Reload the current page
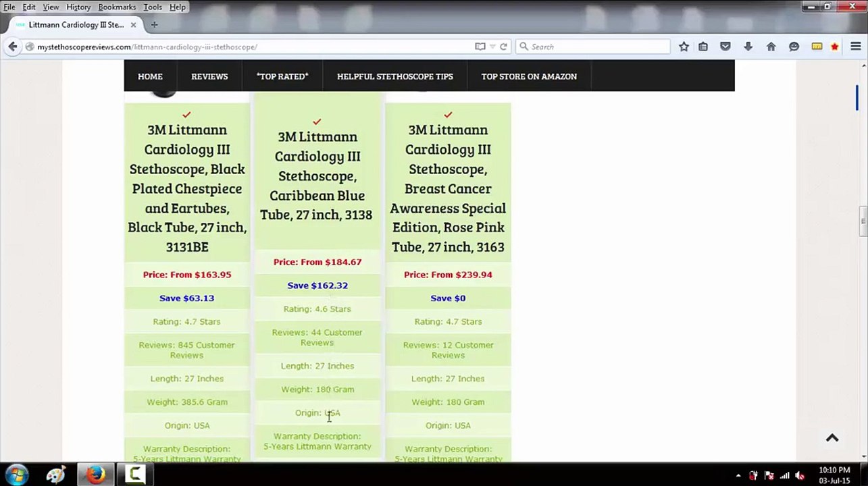 pyautogui.click(x=503, y=47)
